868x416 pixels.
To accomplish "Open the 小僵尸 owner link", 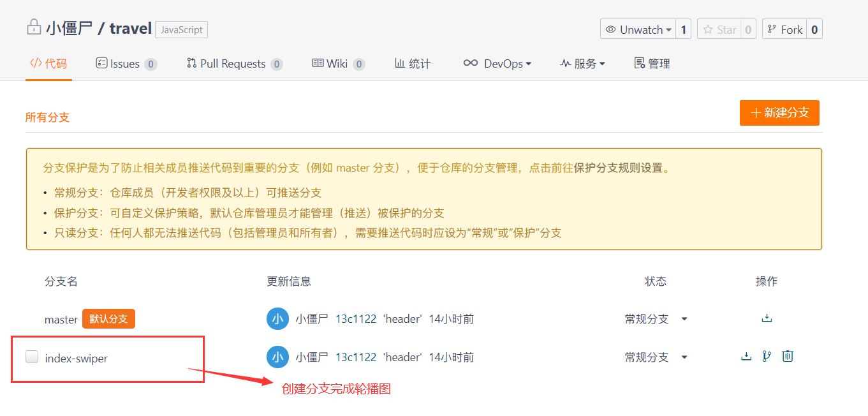I will click(x=69, y=28).
